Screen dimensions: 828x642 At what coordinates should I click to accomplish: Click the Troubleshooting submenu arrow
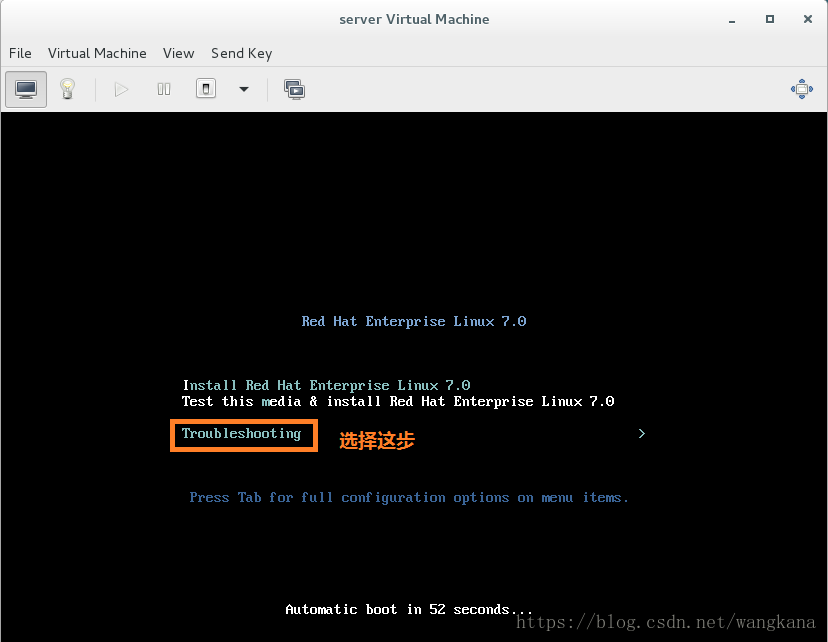[642, 433]
